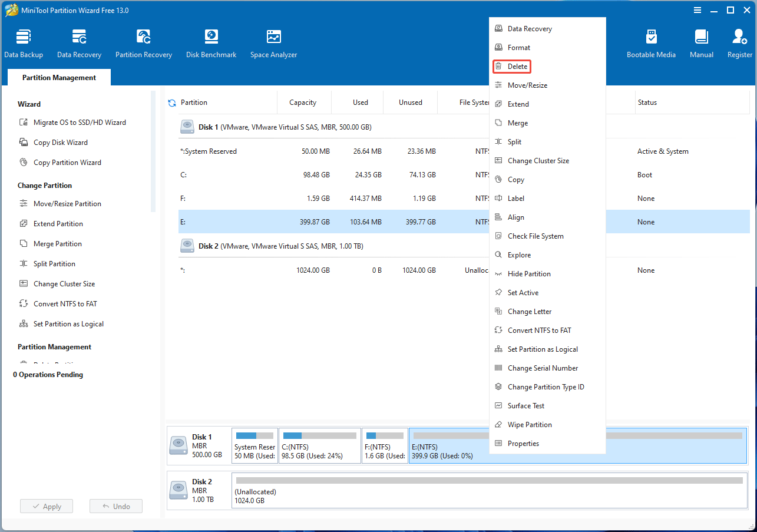Choose Wipe Partition in the context menu

(x=529, y=425)
